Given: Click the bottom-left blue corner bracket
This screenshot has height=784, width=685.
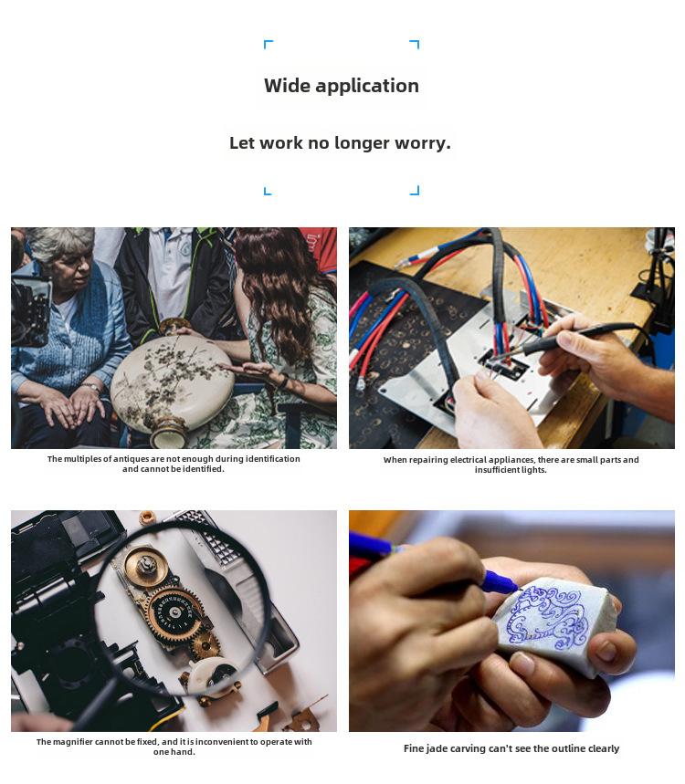Looking at the screenshot, I should pyautogui.click(x=268, y=191).
